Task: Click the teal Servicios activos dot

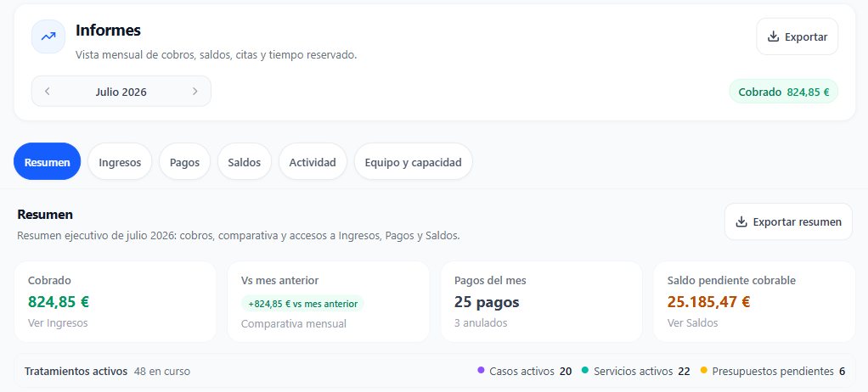Action: [584, 371]
